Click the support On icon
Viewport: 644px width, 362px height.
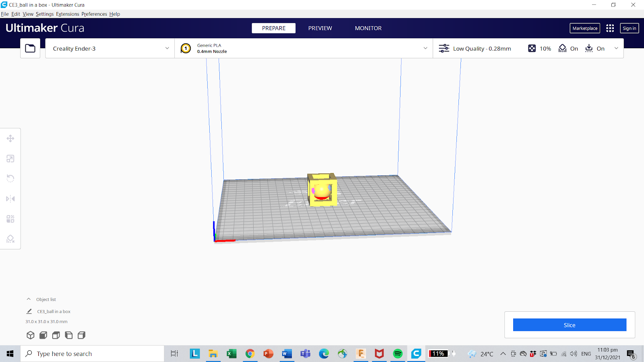(x=563, y=48)
